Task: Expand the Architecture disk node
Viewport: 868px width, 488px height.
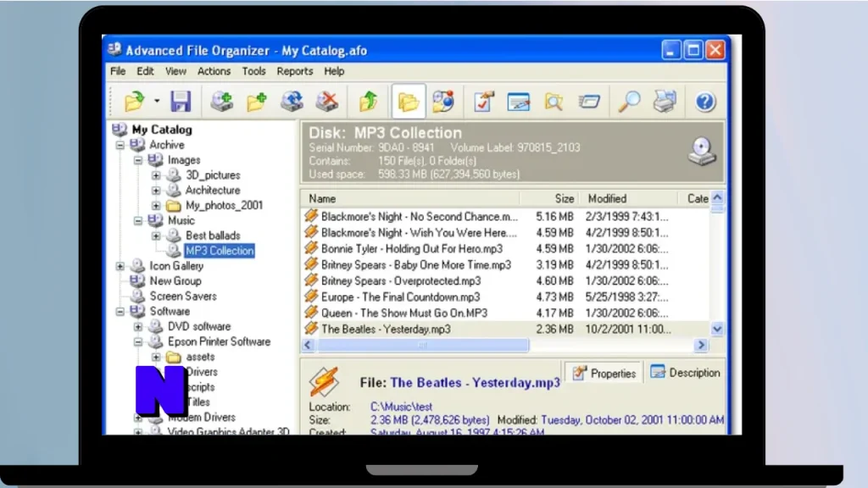Action: click(x=156, y=191)
